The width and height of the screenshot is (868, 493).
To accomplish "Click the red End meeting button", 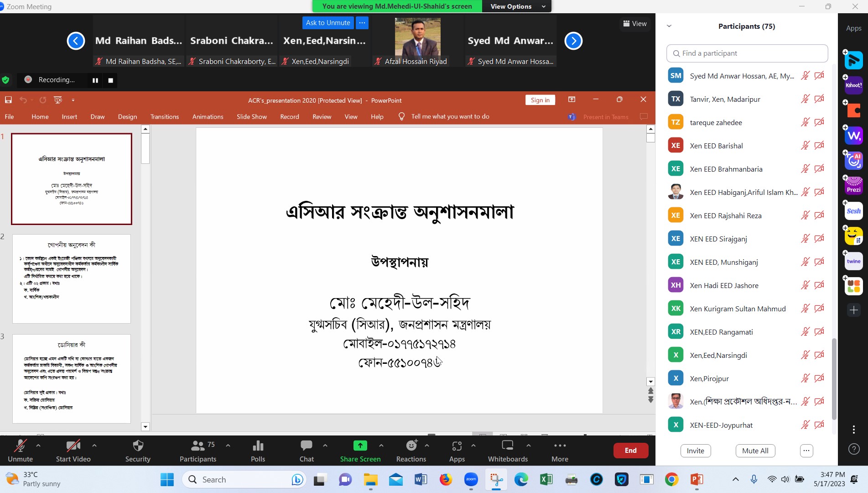I will (630, 451).
